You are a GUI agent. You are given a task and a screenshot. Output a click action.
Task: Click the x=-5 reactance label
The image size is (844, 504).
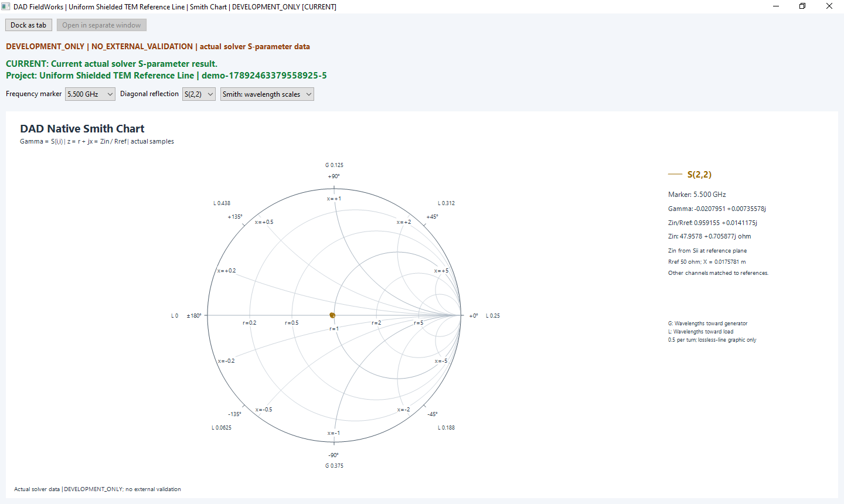pos(441,361)
